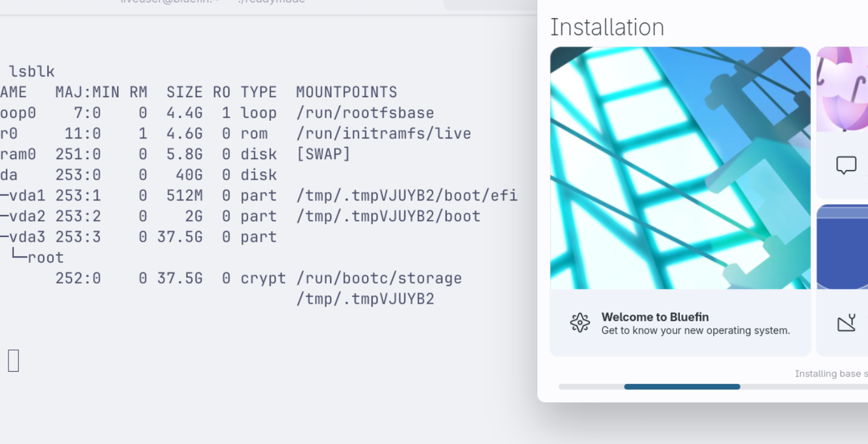
Task: Click the [SWAP] mountpoint entry
Action: click(x=323, y=154)
